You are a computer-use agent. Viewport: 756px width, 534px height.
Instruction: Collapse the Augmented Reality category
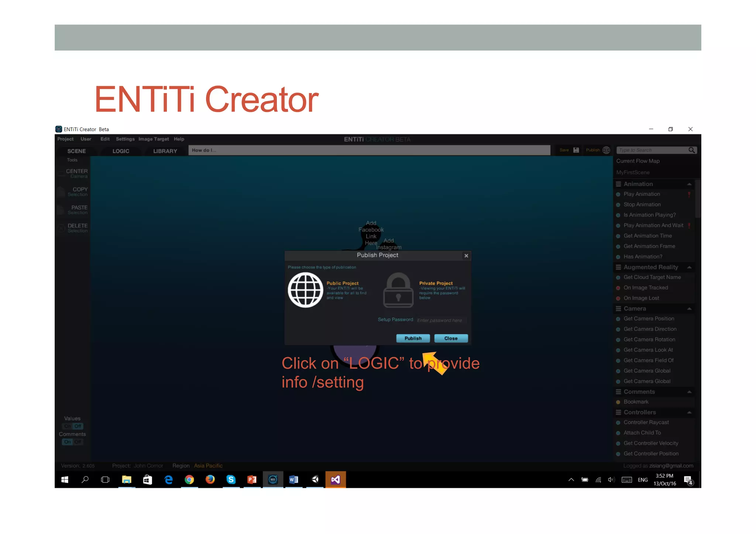pos(689,267)
